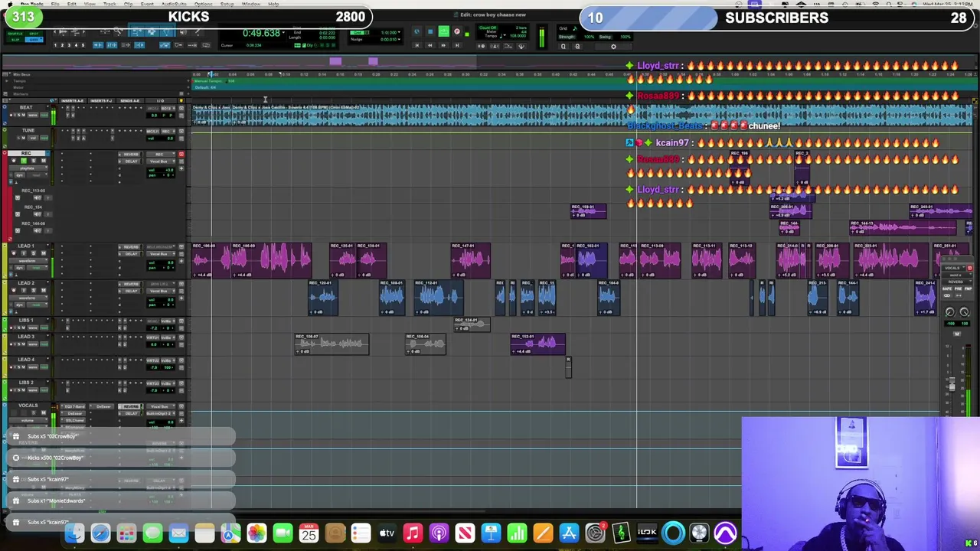Click the Fast Forward transport button
The height and width of the screenshot is (551, 980).
click(x=443, y=45)
